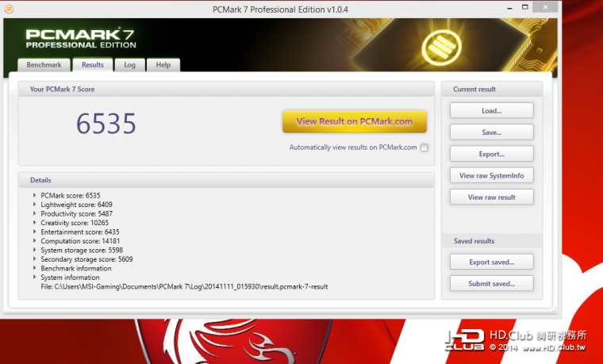
Task: Select 'System storage score: 5598' text
Action: (82, 251)
